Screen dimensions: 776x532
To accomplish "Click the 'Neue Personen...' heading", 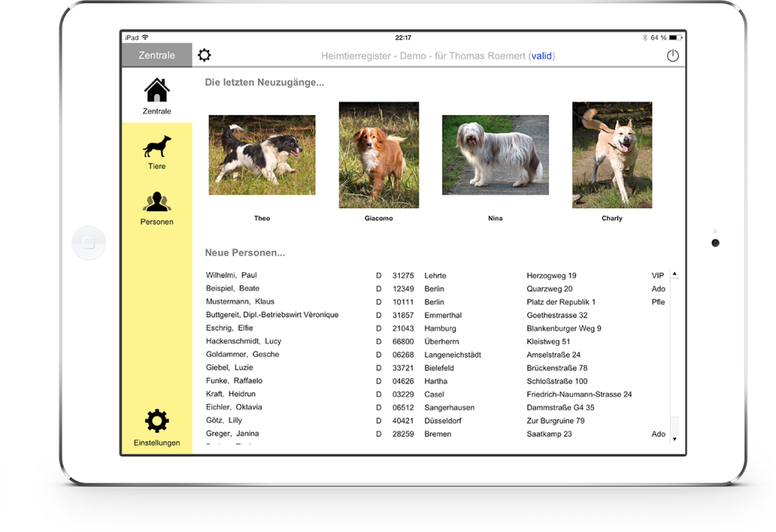I will point(245,253).
